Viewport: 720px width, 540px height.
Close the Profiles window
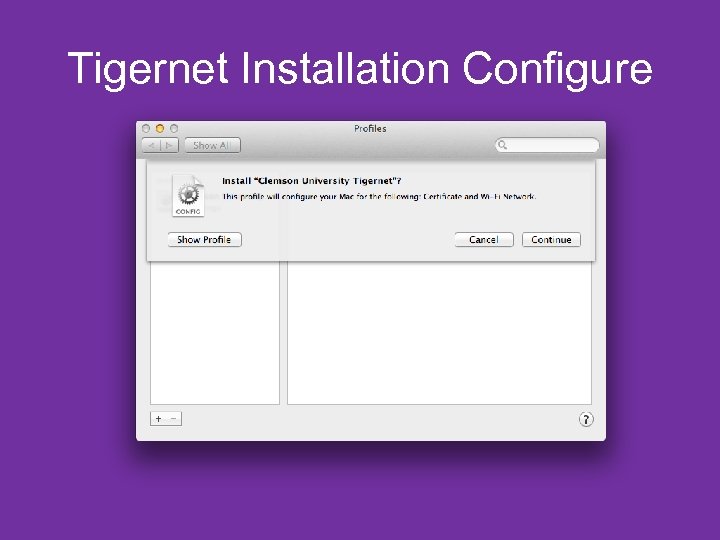(x=146, y=129)
